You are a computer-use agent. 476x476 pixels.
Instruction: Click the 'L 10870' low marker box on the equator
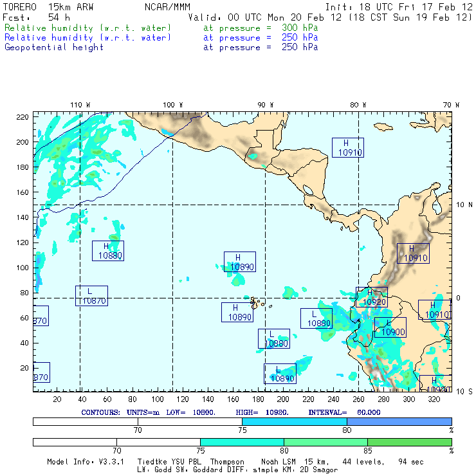pos(92,296)
